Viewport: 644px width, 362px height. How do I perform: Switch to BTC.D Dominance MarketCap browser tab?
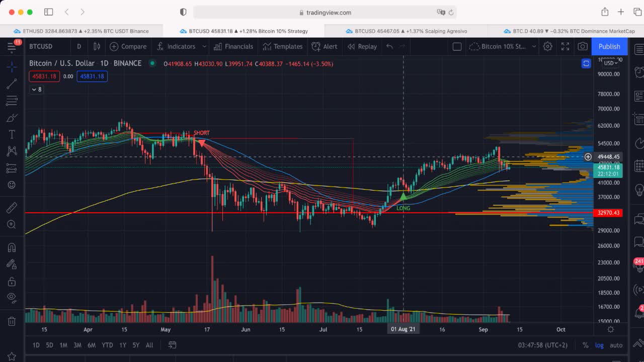click(x=566, y=31)
